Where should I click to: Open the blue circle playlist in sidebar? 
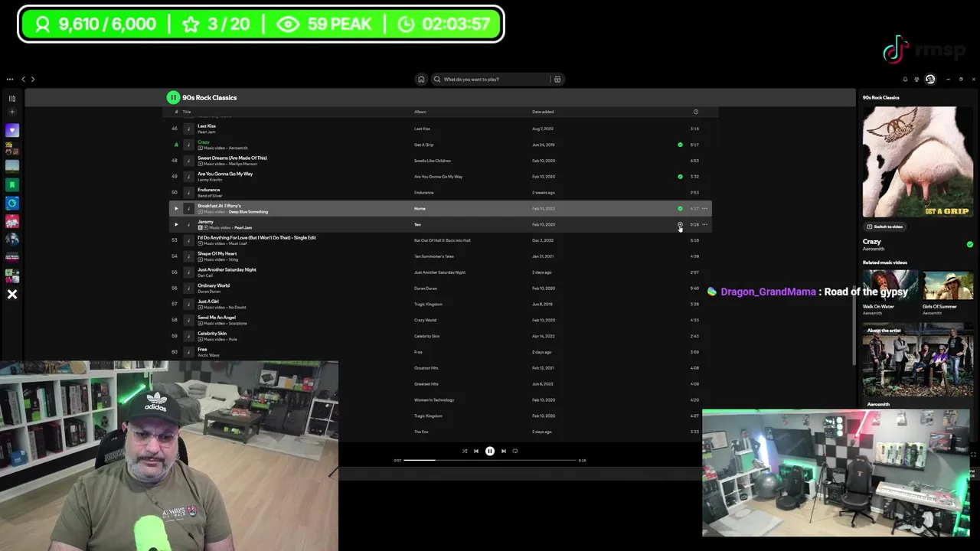pos(12,203)
